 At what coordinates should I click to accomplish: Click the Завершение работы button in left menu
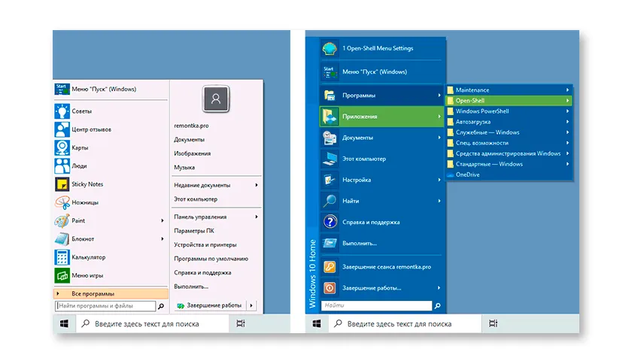click(211, 305)
